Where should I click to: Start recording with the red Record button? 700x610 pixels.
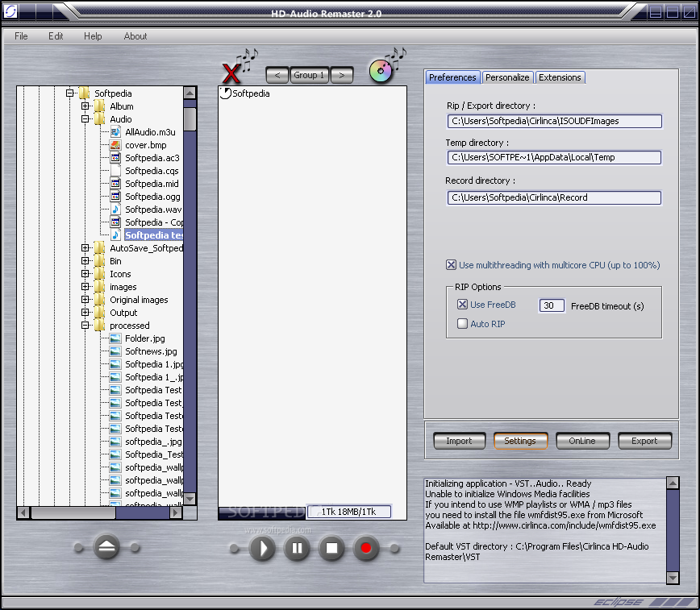pyautogui.click(x=366, y=548)
